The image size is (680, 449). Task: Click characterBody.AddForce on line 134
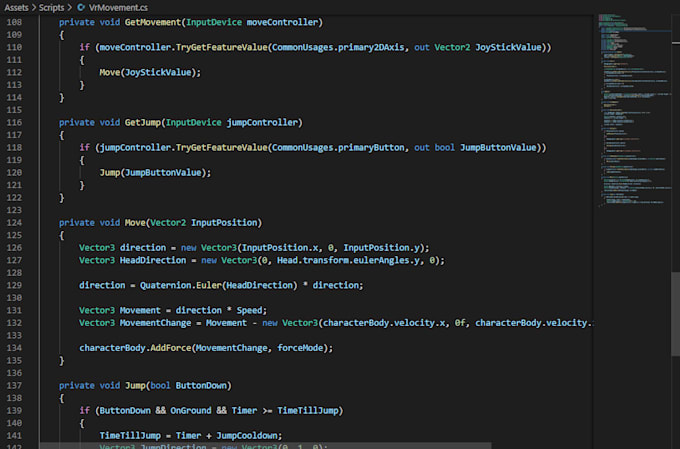click(x=135, y=348)
